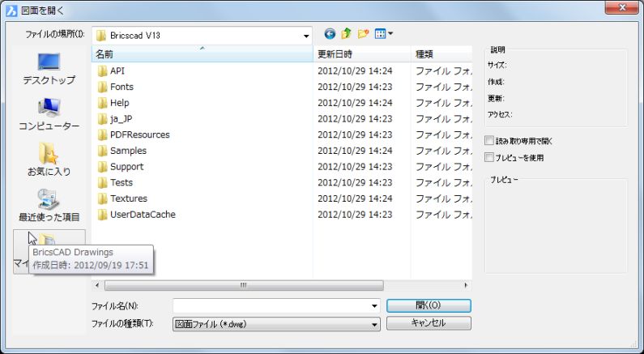Click the scrollbar right arrow
Viewport: 644px width, 354px height.
click(466, 285)
